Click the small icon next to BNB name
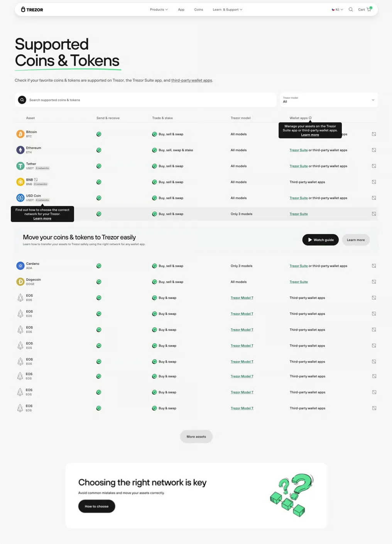392x544 pixels. point(36,180)
